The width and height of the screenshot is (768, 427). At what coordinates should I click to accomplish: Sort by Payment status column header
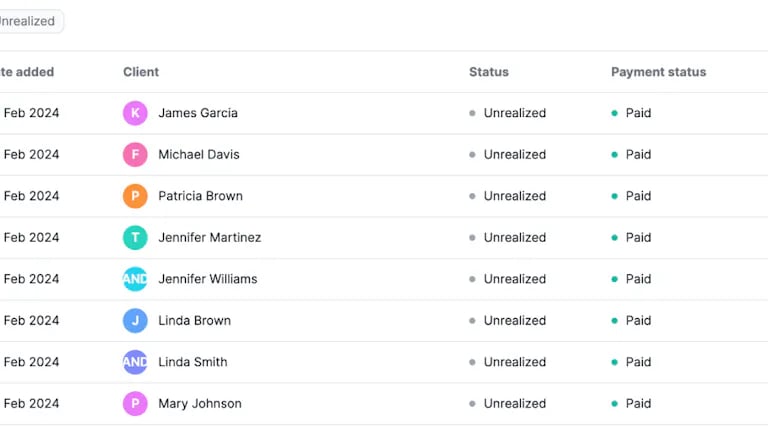(658, 72)
